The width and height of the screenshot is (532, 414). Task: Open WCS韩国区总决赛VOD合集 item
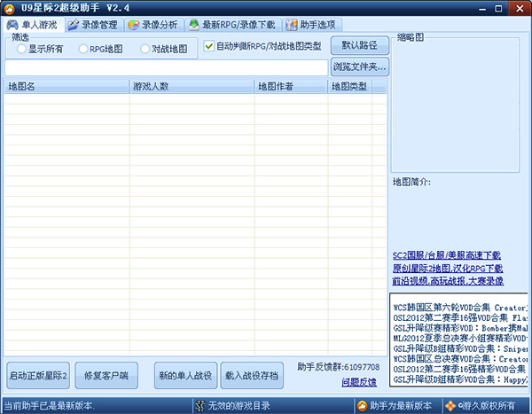(460, 359)
